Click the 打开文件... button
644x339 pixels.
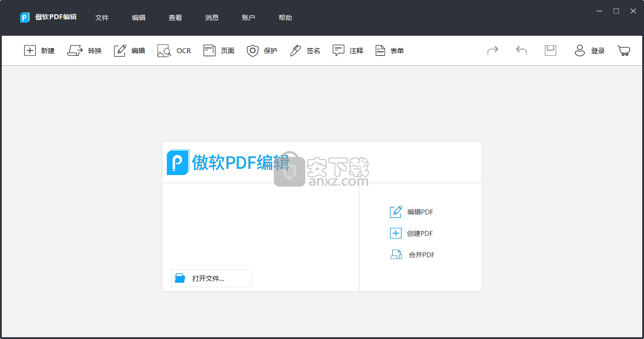212,278
